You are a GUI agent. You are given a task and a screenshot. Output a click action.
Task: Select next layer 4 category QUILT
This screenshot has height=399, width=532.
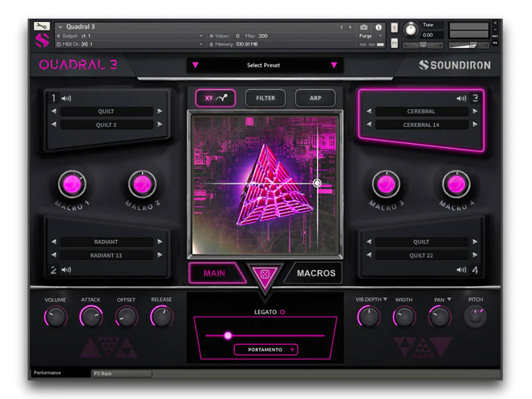(475, 241)
